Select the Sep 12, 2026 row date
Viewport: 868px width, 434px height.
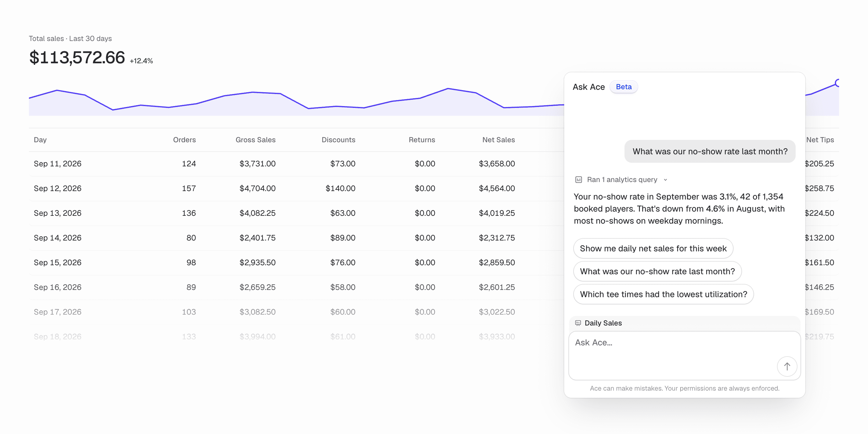[58, 188]
